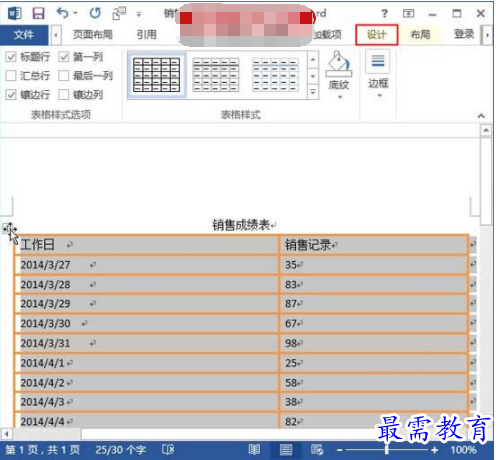Toggle the 标题行 checkbox
This screenshot has width=499, height=460.
pos(11,57)
